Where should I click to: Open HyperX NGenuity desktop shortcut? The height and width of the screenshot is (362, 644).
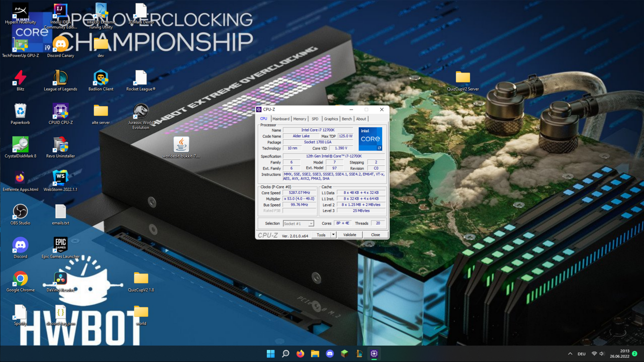20,14
